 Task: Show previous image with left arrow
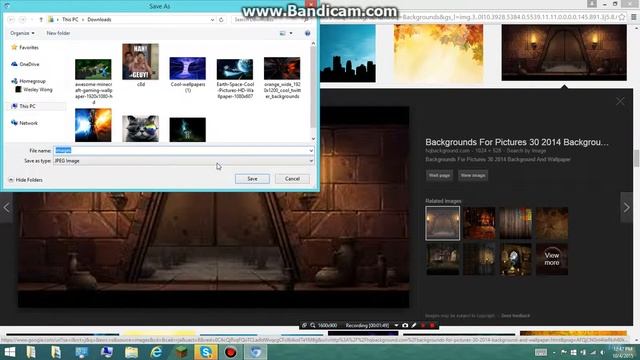point(6,207)
